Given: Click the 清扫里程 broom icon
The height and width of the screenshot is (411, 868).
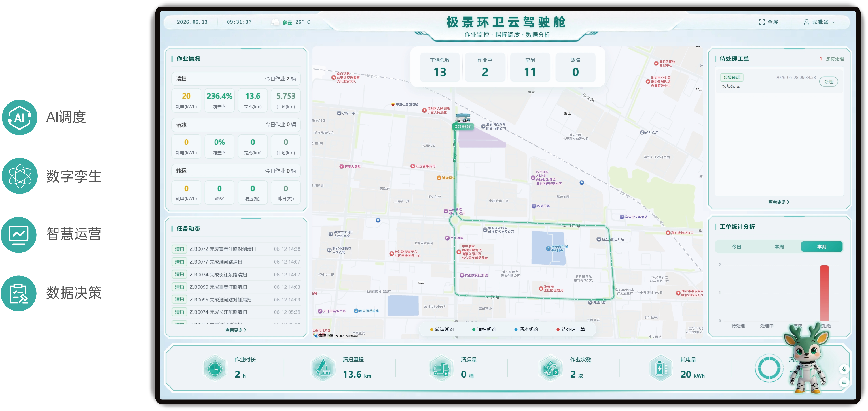Looking at the screenshot, I should 323,368.
